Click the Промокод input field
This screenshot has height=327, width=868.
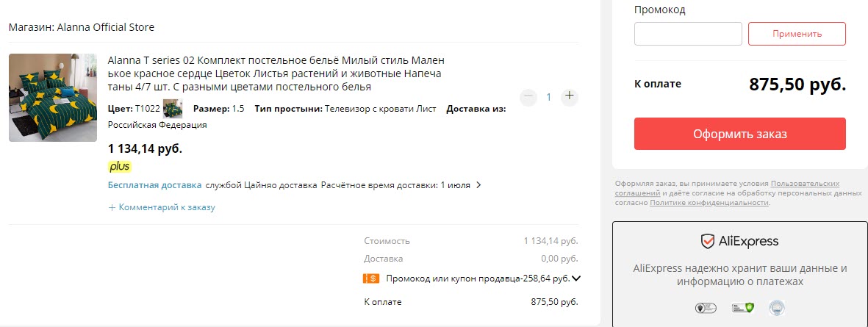coord(688,34)
